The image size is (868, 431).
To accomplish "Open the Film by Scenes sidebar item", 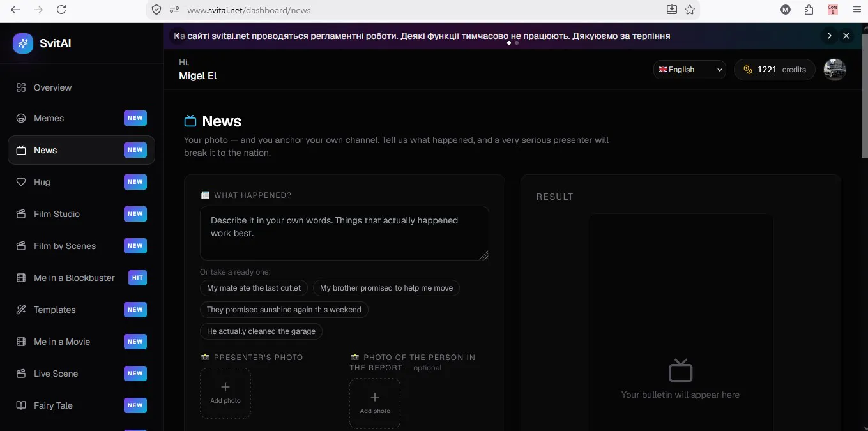I will pos(81,246).
